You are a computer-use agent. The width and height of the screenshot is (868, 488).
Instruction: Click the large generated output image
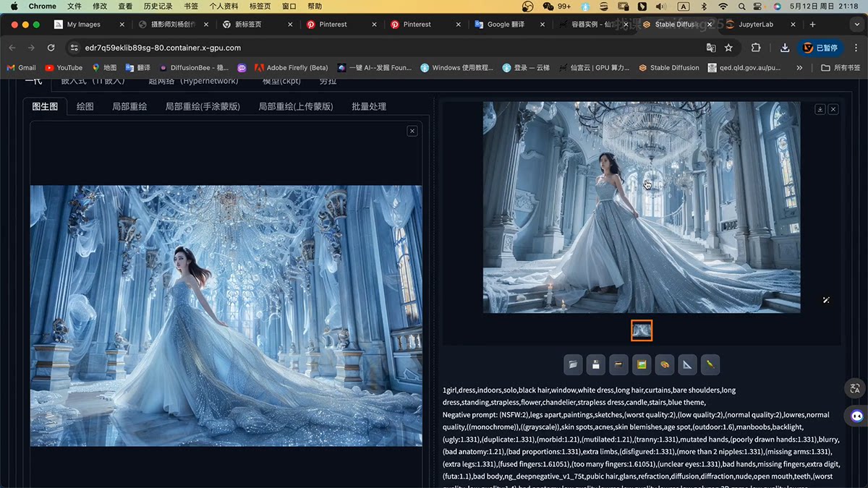click(642, 207)
